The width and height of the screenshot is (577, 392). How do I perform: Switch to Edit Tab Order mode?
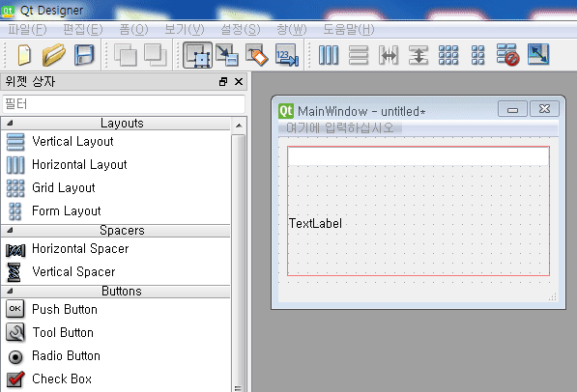[286, 55]
